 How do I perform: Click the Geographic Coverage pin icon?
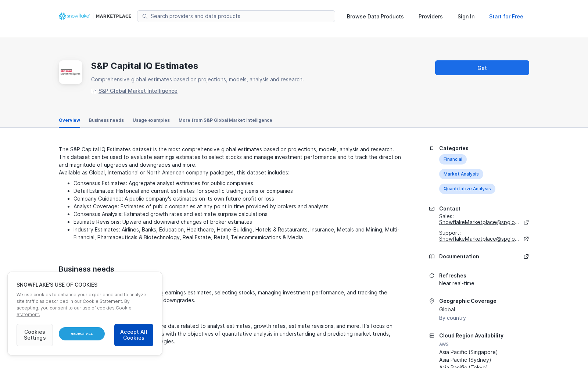(x=432, y=301)
